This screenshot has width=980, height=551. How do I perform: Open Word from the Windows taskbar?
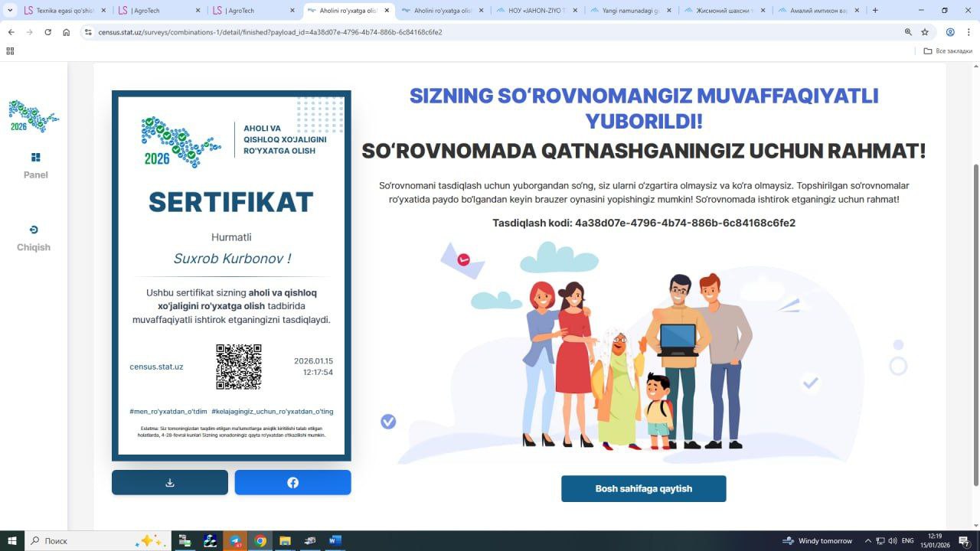(x=335, y=540)
